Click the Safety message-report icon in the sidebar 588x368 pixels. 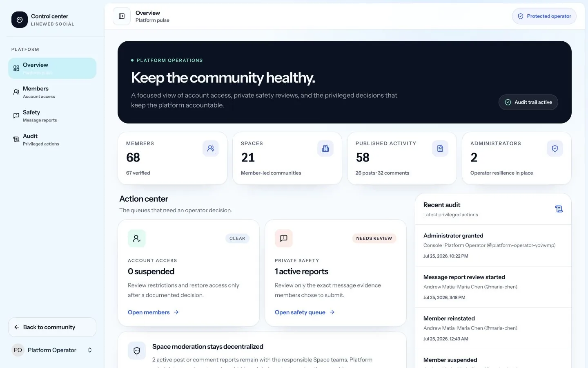click(x=16, y=116)
